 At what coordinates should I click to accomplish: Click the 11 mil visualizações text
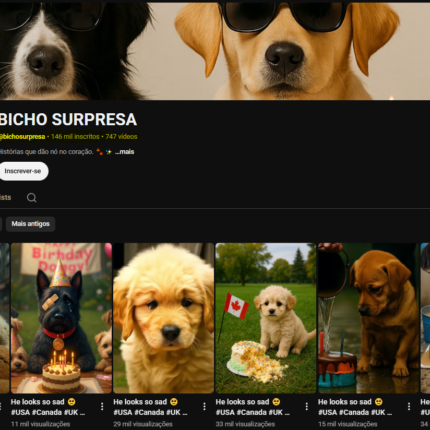(41, 424)
